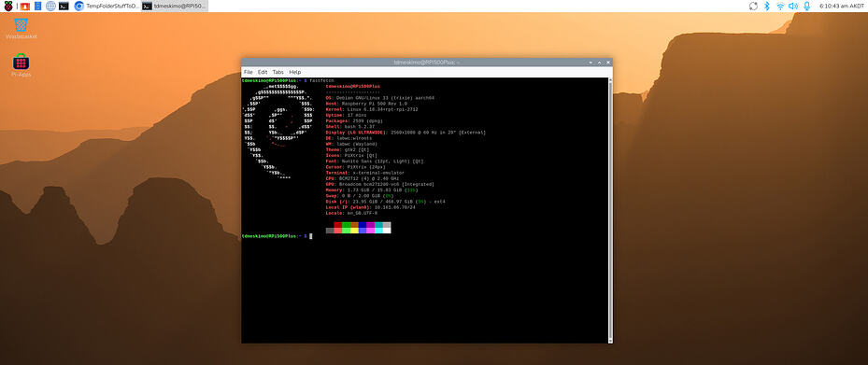Image resolution: width=868 pixels, height=365 pixels.
Task: Click the "Packages: 2599 (dpkg)" line
Action: (354, 120)
